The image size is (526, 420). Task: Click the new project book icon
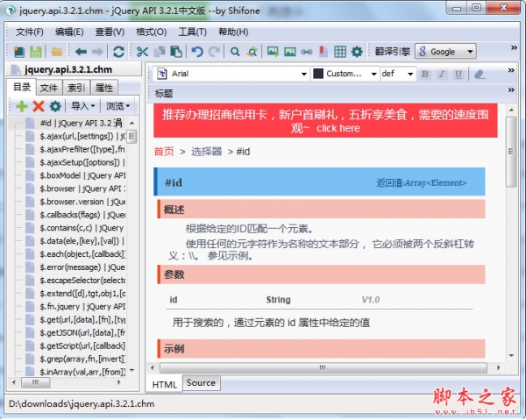pos(19,52)
